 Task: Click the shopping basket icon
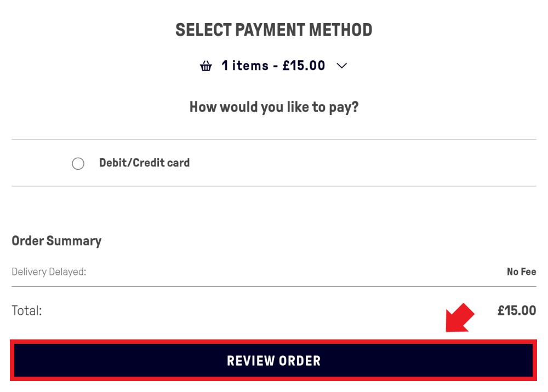tap(206, 66)
